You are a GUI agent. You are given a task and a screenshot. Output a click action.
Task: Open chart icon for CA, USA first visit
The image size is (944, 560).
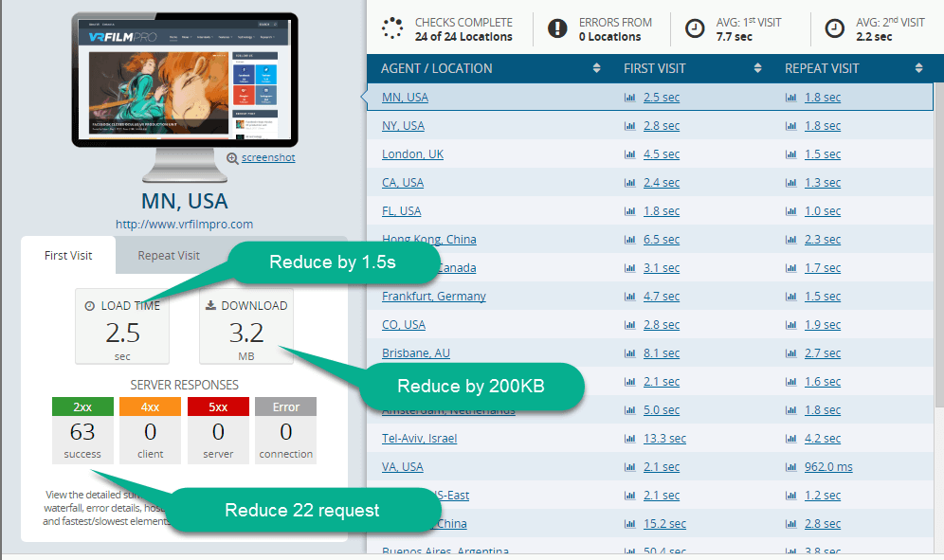pos(629,183)
